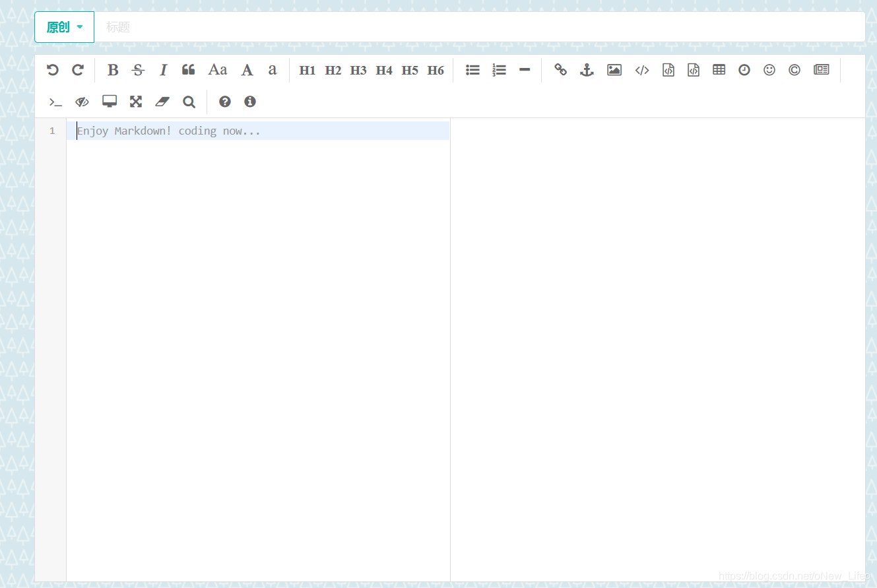Insert code block icon before table
The width and height of the screenshot is (877, 588).
tap(694, 70)
